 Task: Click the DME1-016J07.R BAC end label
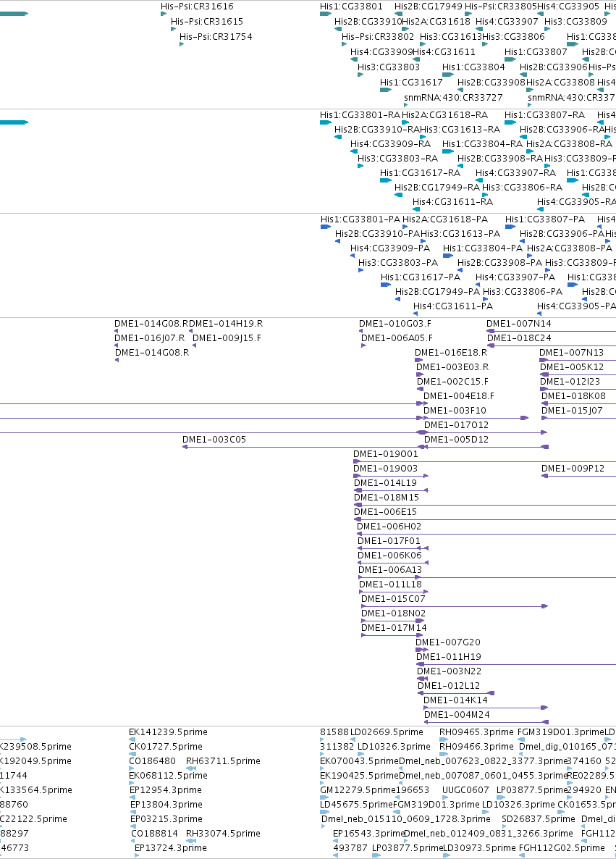pyautogui.click(x=150, y=338)
